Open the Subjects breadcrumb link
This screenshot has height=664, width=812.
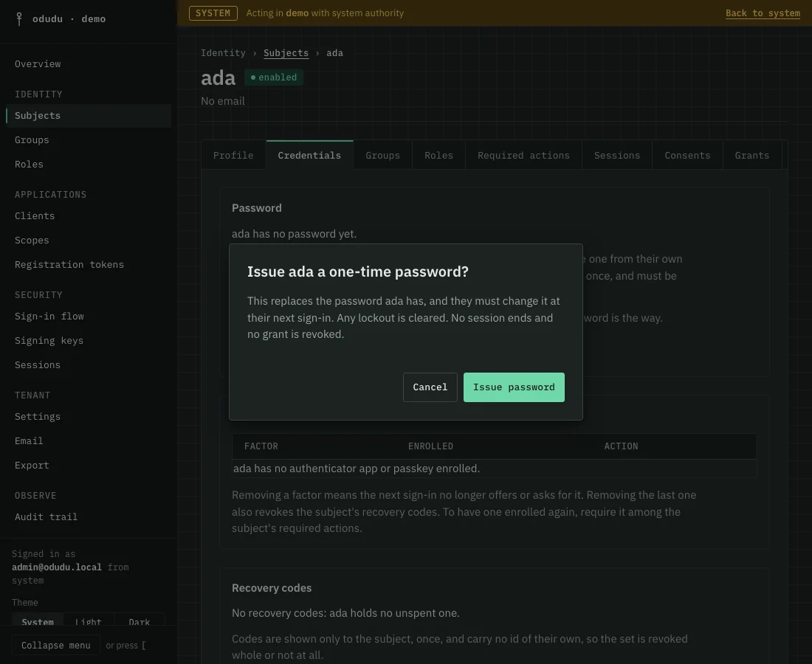point(286,53)
